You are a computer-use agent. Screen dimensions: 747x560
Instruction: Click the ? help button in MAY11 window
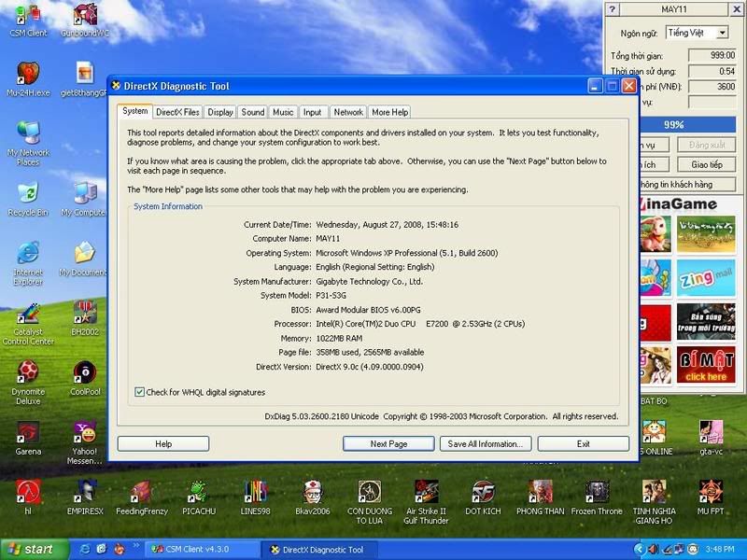click(x=613, y=9)
